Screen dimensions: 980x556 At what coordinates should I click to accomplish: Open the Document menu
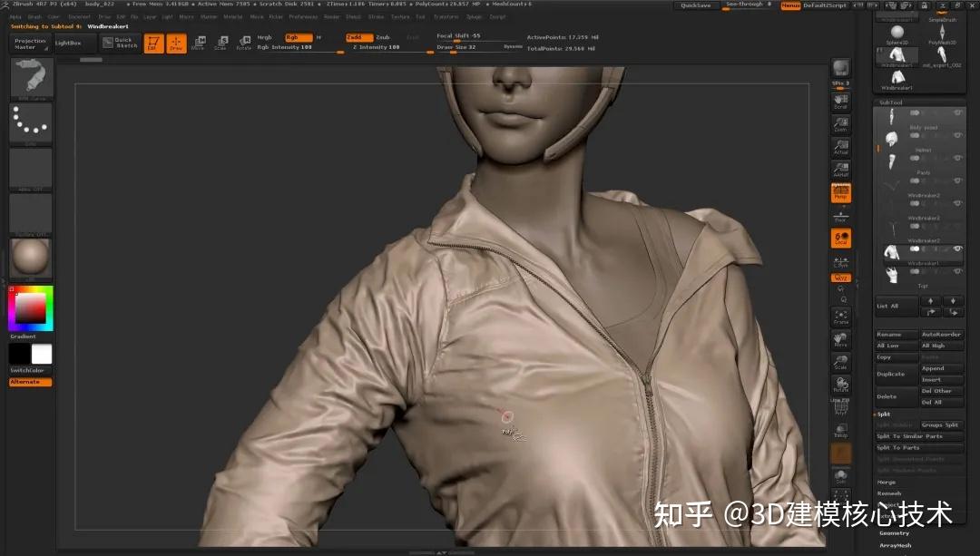click(79, 17)
